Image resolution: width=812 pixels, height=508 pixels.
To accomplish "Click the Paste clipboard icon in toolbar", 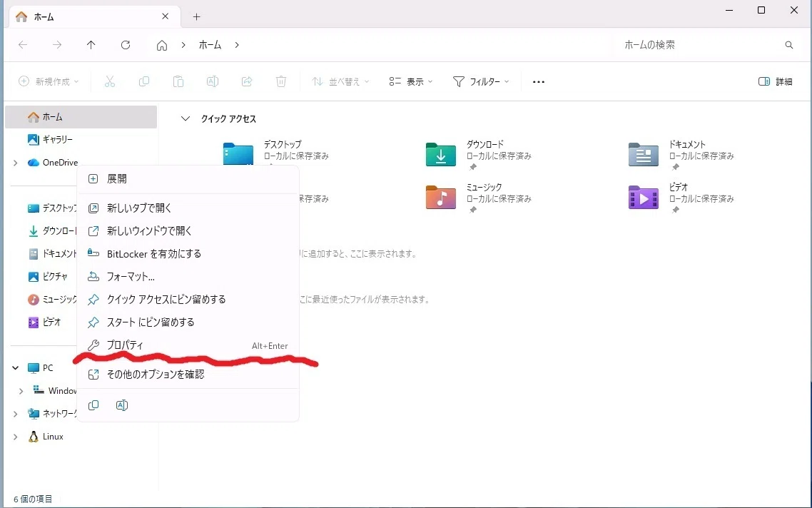I will (x=178, y=81).
